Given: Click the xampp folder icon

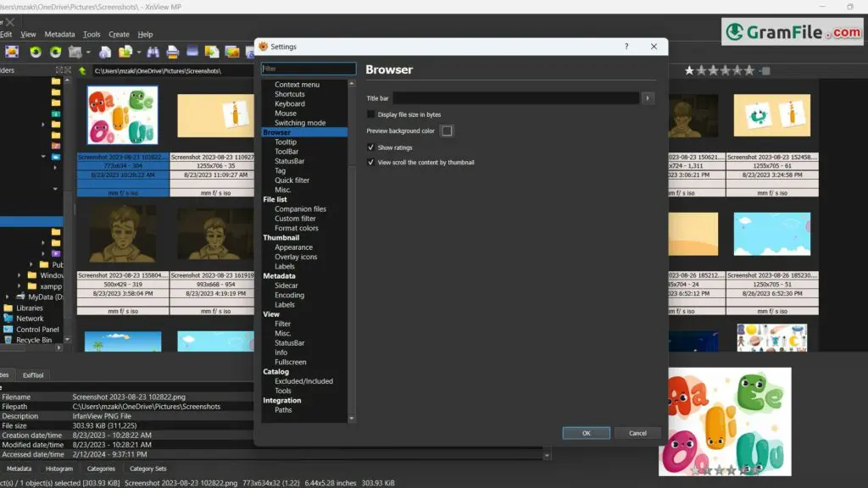Looking at the screenshot, I should point(32,286).
